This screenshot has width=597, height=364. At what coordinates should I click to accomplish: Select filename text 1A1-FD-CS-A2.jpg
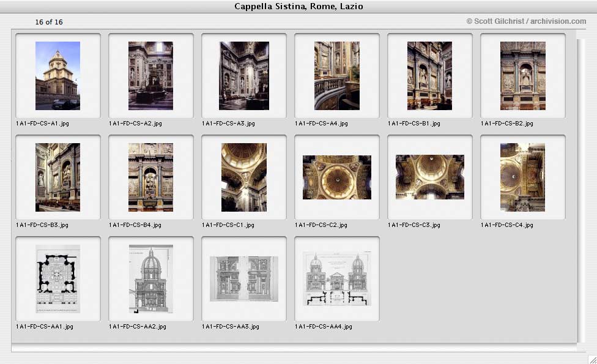pos(136,124)
